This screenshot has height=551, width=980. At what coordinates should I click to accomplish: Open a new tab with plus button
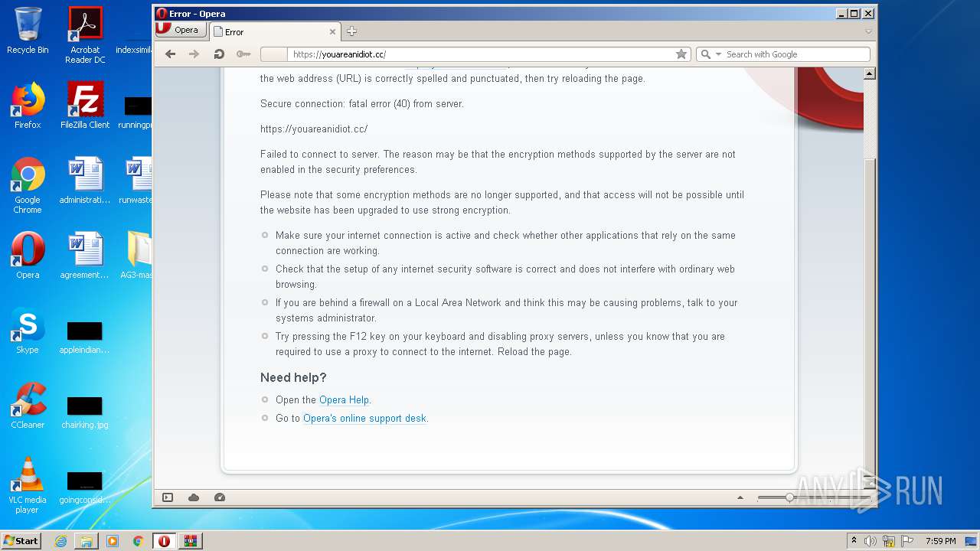(x=351, y=31)
